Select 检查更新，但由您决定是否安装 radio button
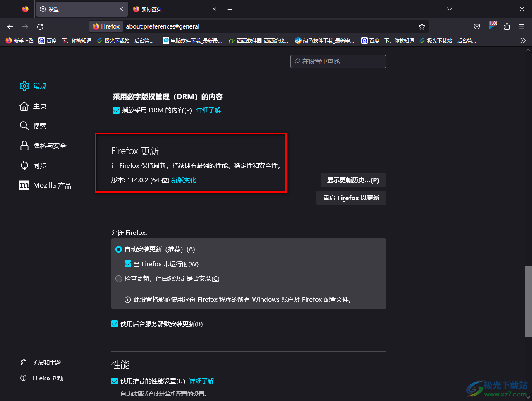The image size is (532, 401). pyautogui.click(x=119, y=279)
